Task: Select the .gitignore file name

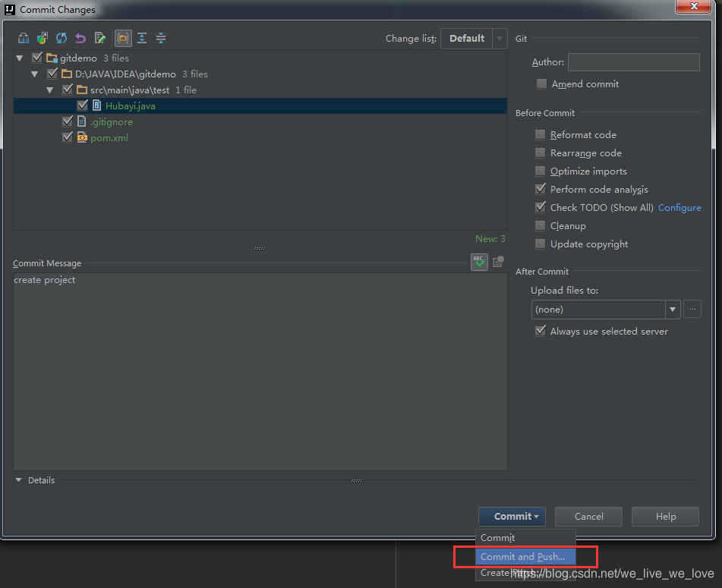Action: click(x=112, y=122)
